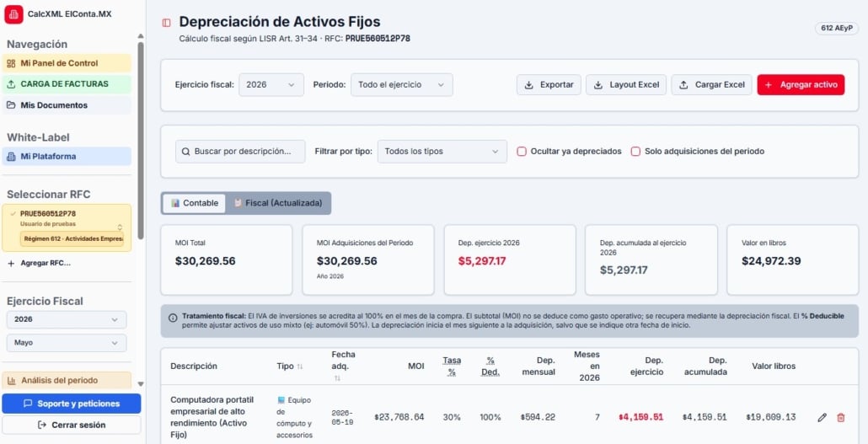Click the Agregar activo button

[x=801, y=85]
